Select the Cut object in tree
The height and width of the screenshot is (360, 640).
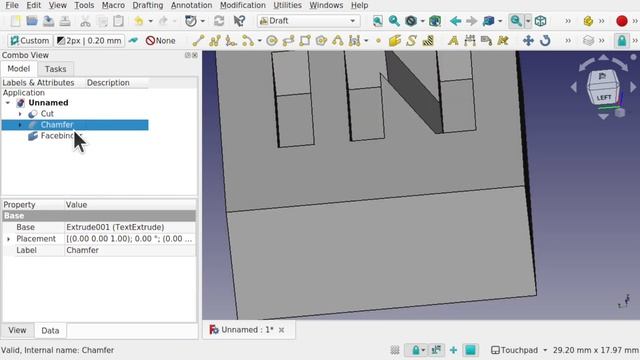point(47,114)
